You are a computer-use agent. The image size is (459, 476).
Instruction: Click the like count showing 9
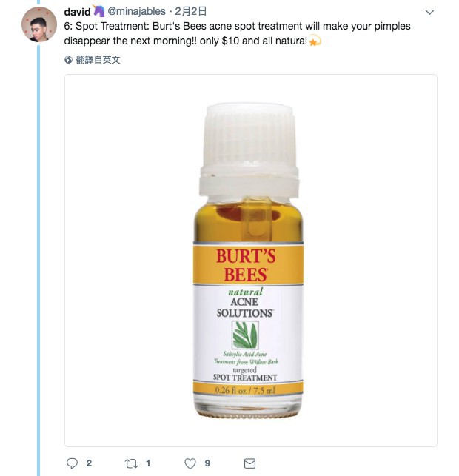208,463
